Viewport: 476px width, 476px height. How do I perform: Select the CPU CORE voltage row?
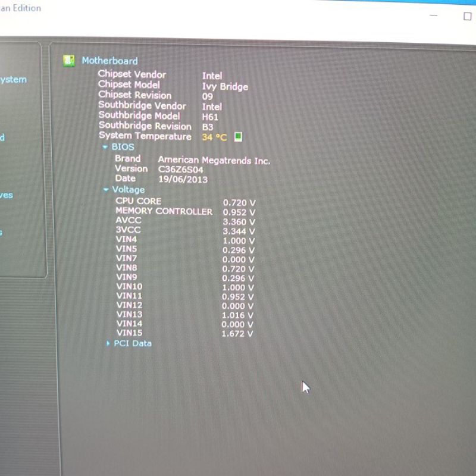pyautogui.click(x=184, y=202)
